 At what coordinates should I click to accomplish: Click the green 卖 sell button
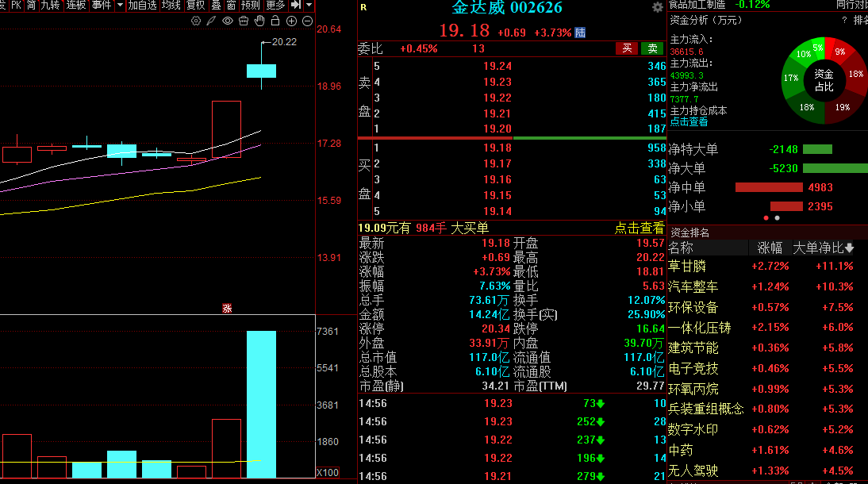(653, 48)
